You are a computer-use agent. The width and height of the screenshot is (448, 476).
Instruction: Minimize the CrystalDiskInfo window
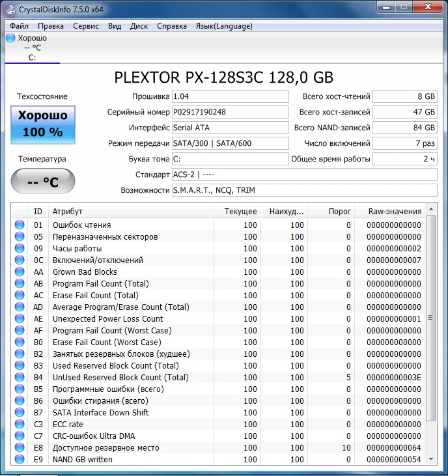point(386,7)
